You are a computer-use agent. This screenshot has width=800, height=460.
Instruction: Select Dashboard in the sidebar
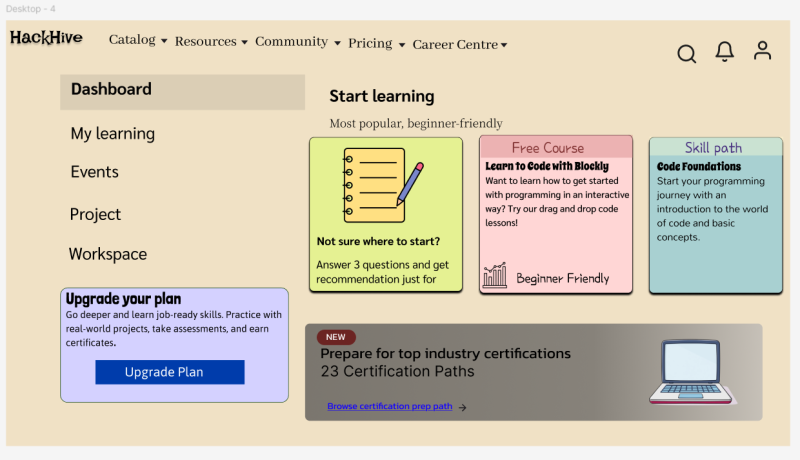183,92
